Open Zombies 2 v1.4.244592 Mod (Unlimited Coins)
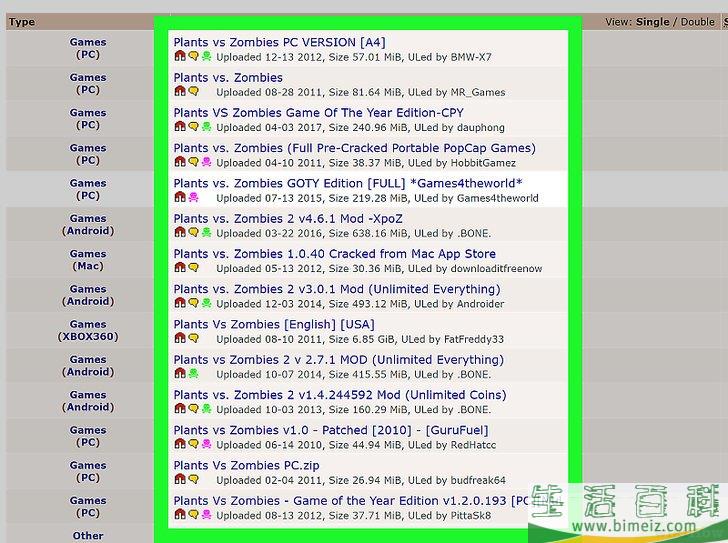Screen dimensions: 728x543 tap(340, 395)
